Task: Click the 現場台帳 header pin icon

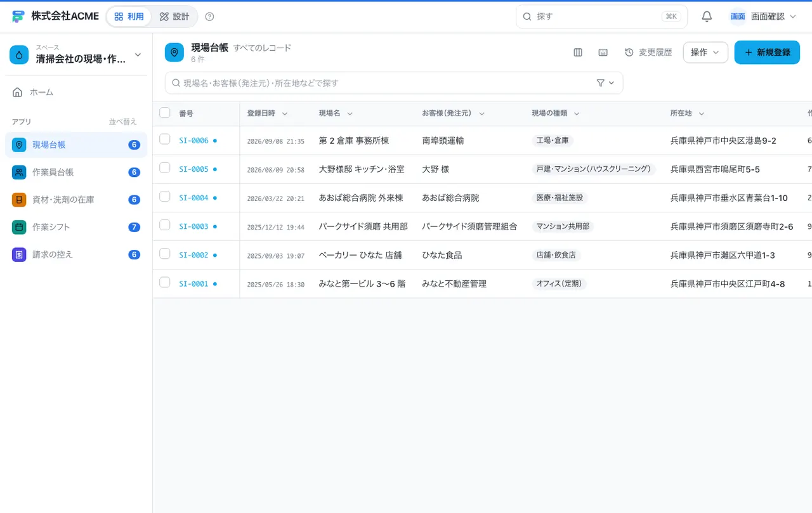Action: pos(174,53)
